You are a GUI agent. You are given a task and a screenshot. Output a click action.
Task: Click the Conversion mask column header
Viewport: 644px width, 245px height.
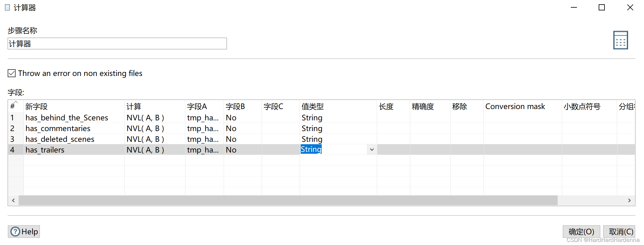[x=523, y=106]
